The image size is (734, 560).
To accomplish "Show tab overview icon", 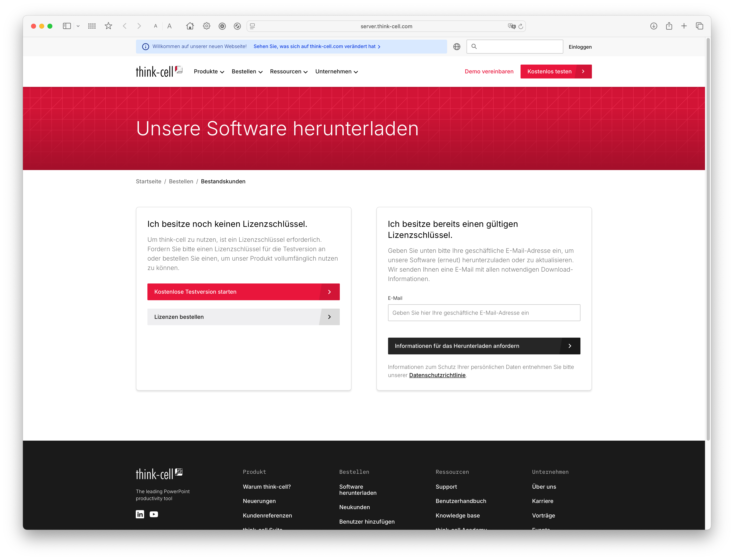I will tap(700, 26).
